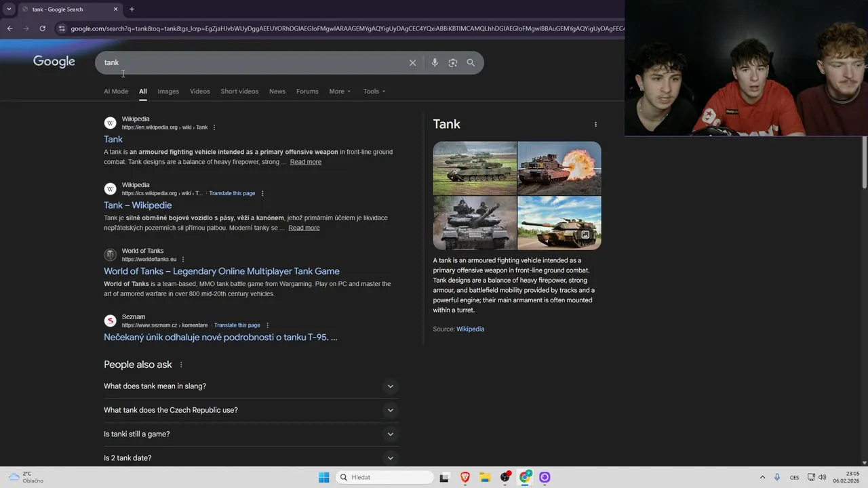The width and height of the screenshot is (868, 488).
Task: Open Task View icon on taskbar
Action: tap(444, 477)
